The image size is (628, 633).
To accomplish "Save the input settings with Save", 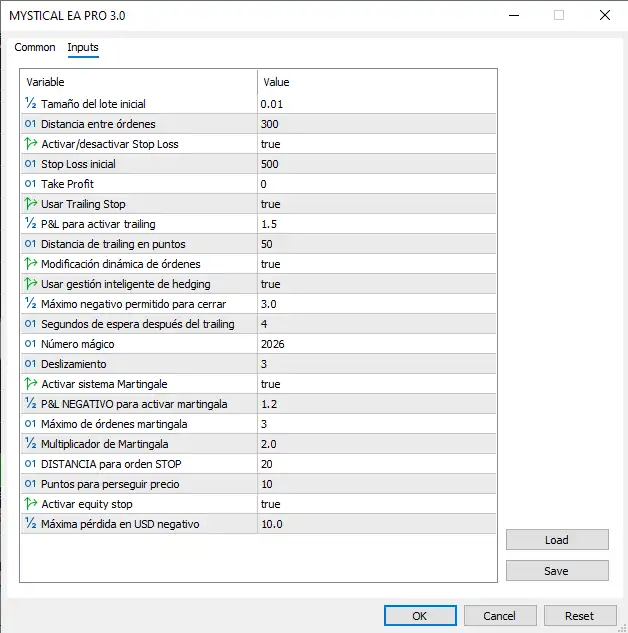I will (556, 571).
